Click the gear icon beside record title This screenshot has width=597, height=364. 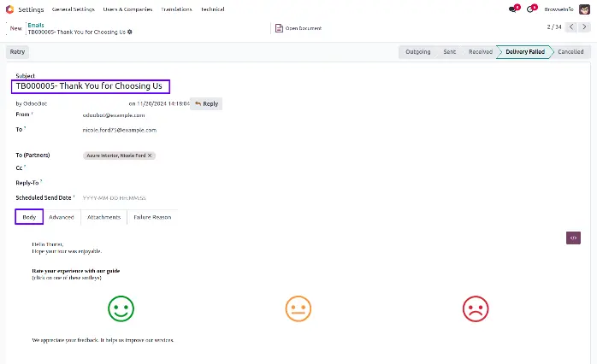click(130, 32)
